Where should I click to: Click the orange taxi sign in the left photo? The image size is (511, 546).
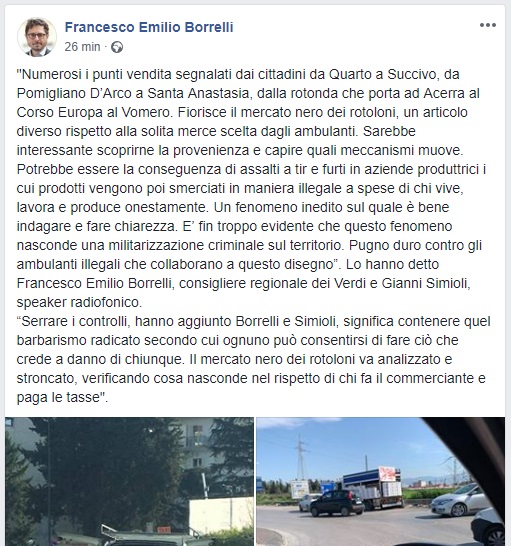coord(162,530)
